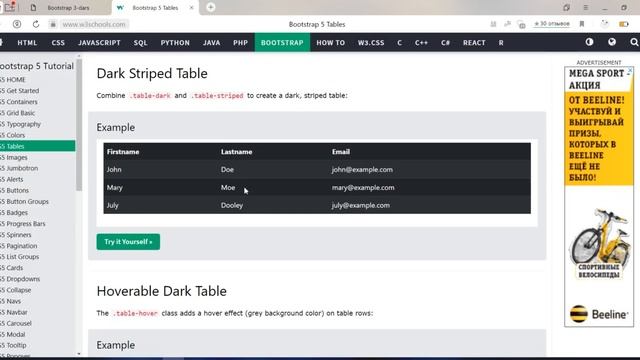
Task: Select BS5 Tables in sidebar
Action: click(38, 146)
